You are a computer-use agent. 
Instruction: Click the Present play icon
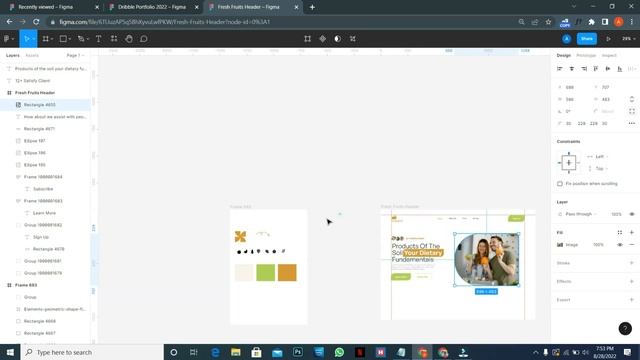[x=608, y=39]
